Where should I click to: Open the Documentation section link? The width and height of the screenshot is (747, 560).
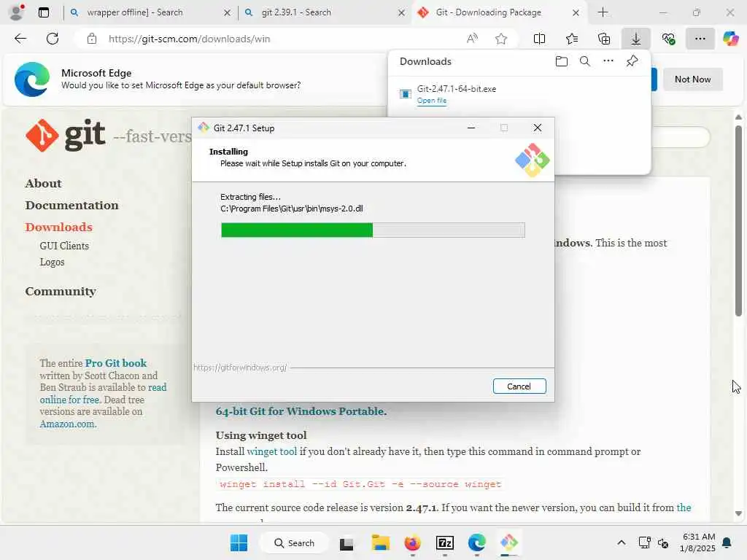72,205
